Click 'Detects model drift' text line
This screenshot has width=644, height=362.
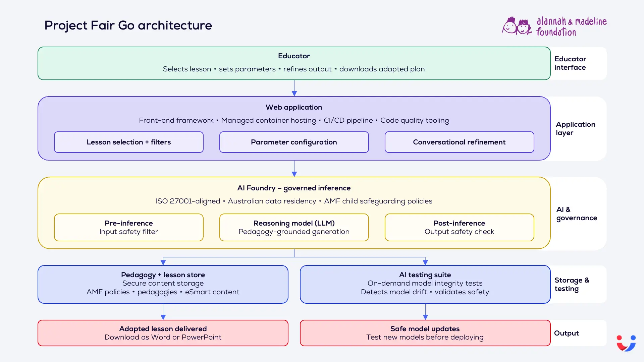(425, 292)
